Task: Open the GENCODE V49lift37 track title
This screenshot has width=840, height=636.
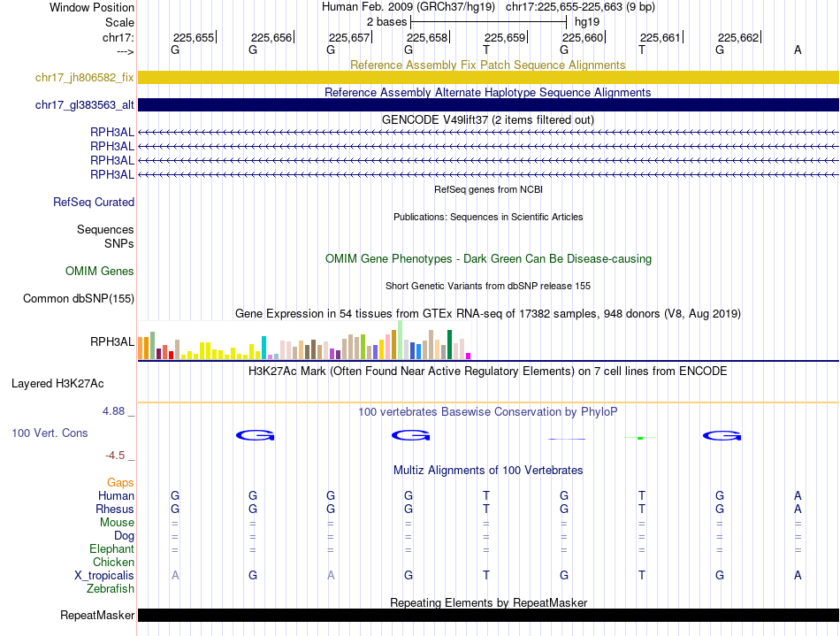Action: (487, 119)
